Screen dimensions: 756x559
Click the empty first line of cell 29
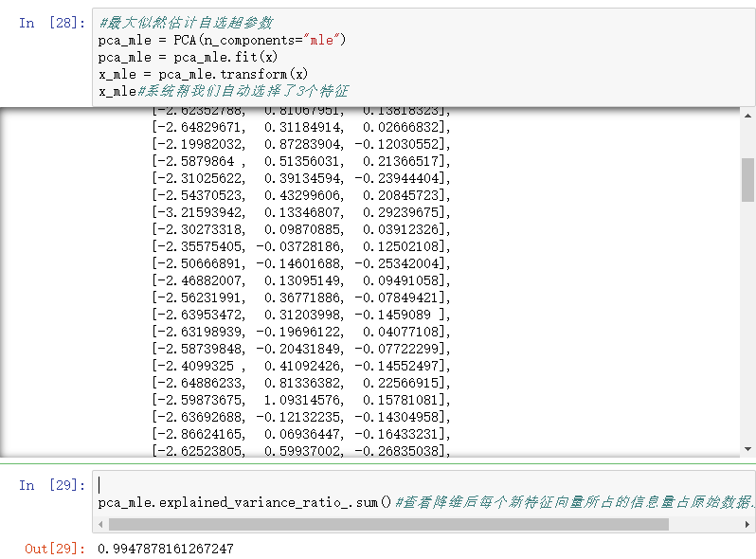[x=423, y=485]
